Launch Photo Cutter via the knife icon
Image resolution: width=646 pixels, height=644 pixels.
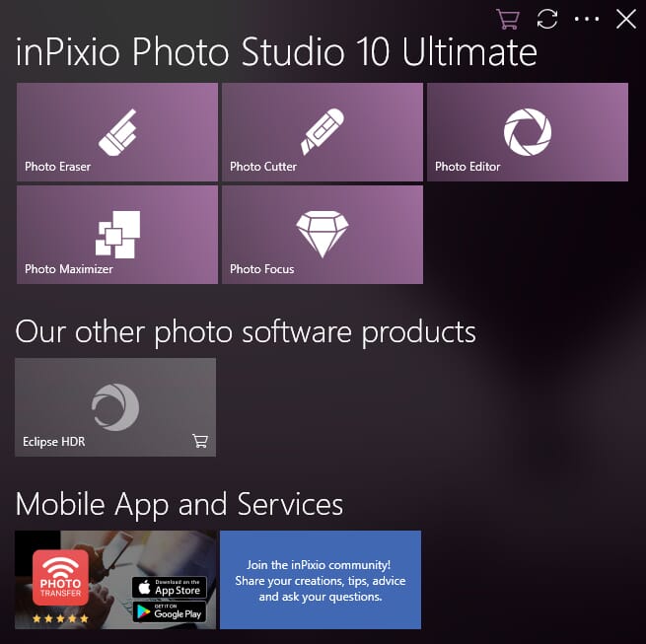point(323,132)
